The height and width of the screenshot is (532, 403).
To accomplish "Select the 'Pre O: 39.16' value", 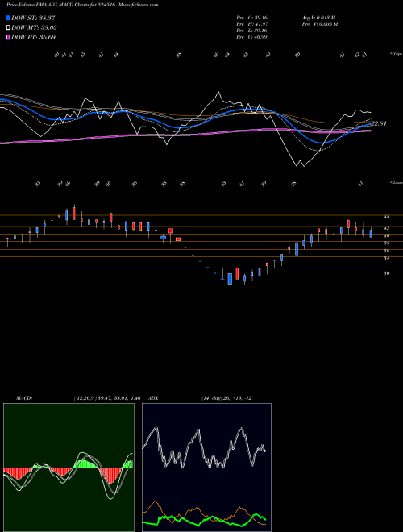I will (x=252, y=17).
